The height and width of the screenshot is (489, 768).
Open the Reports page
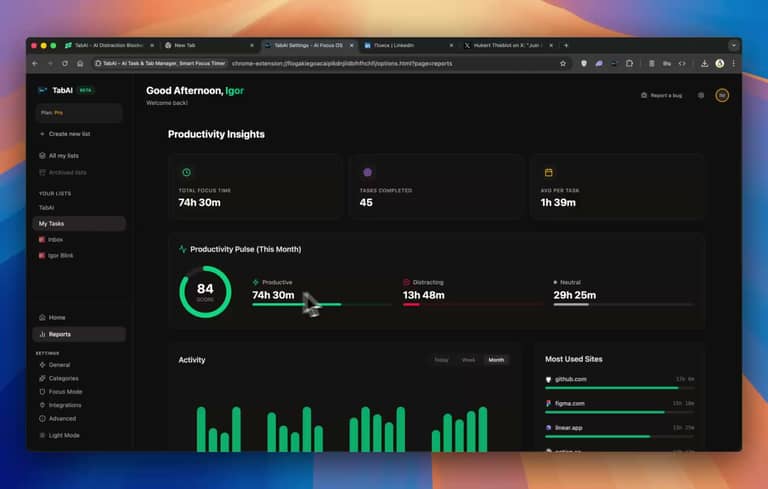79,334
